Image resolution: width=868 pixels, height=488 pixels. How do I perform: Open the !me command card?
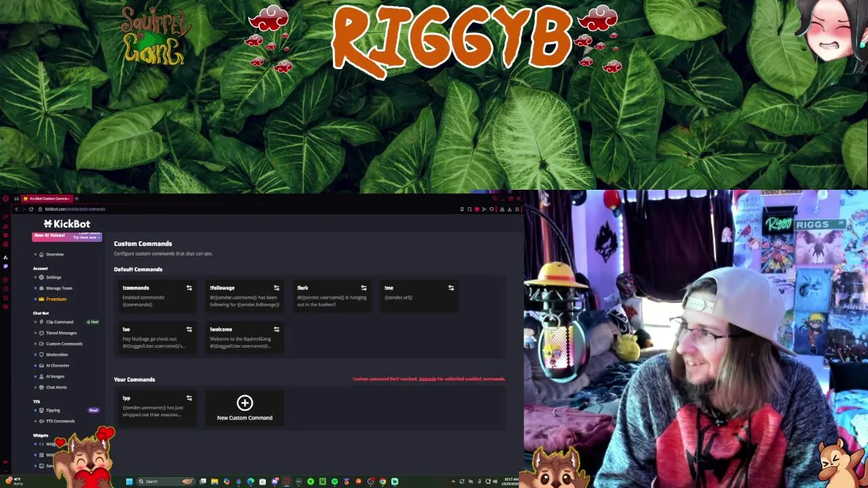coord(418,297)
